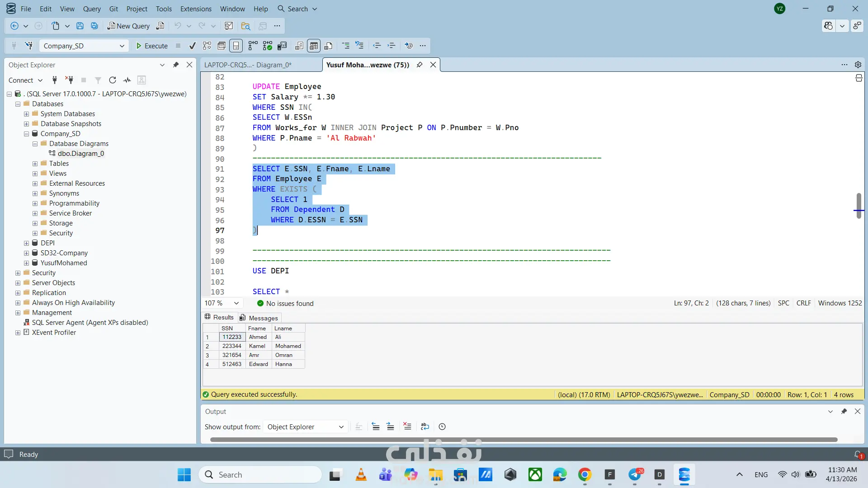Click Refresh icon in Object Explorer

(113, 80)
